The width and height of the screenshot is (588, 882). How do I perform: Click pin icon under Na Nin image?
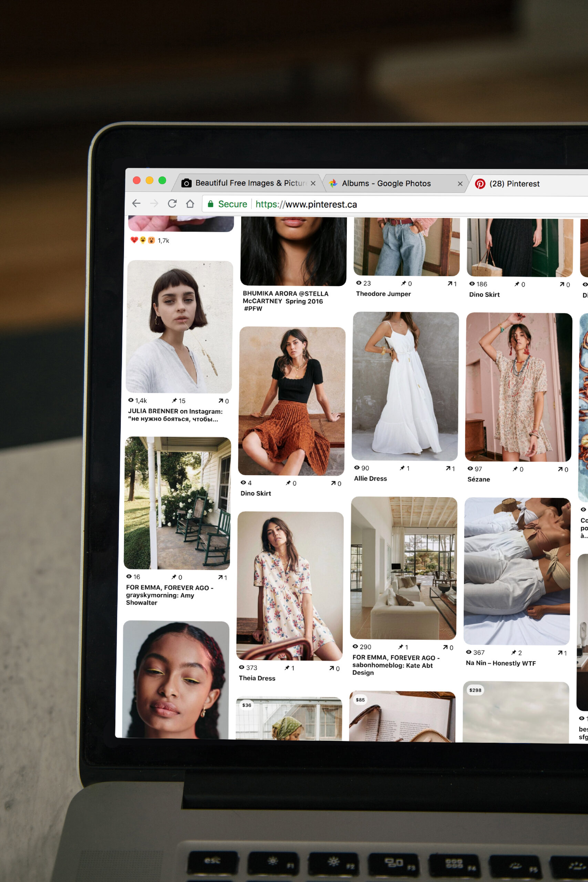point(513,653)
